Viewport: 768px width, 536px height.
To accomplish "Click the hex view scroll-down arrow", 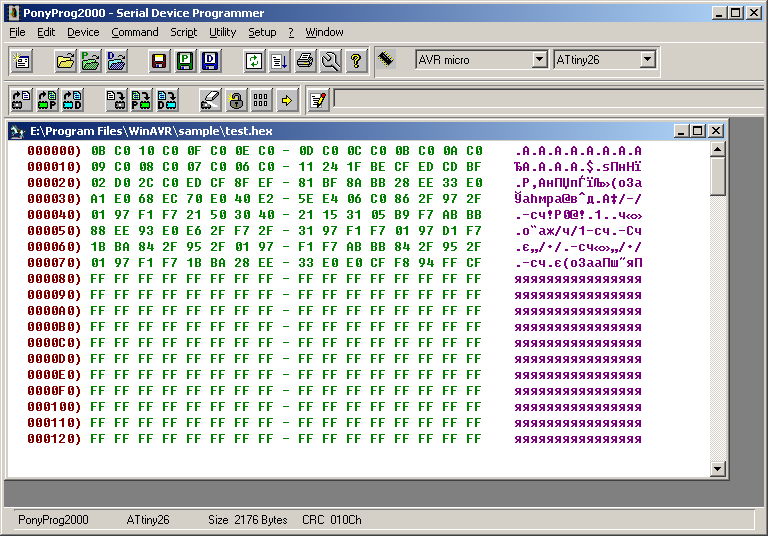I will (717, 468).
